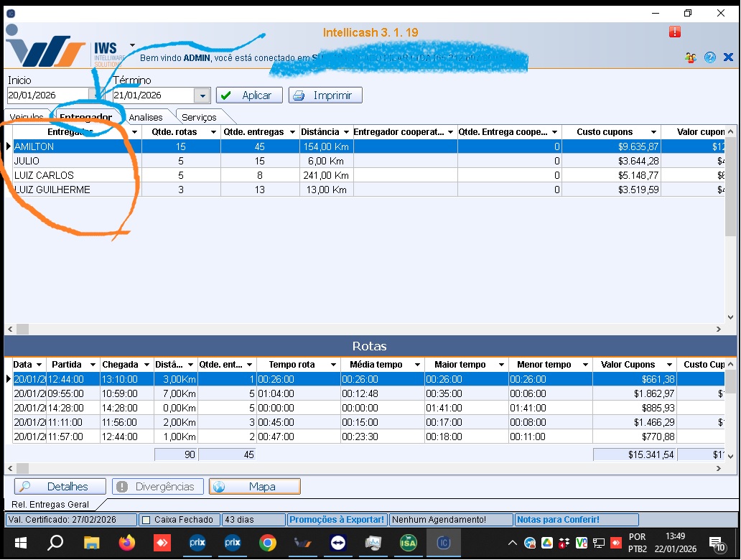Click the blue X close-panel icon
The width and height of the screenshot is (741, 560).
(x=728, y=58)
